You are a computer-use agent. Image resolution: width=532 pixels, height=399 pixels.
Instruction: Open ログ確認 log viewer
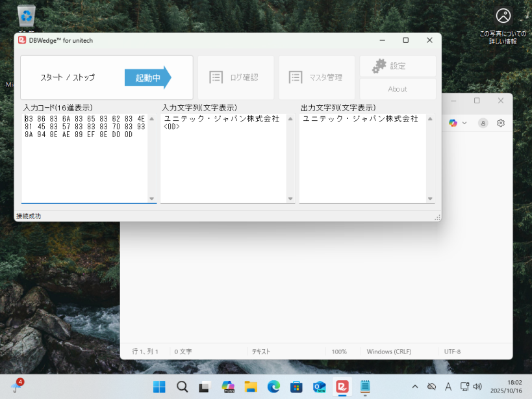pyautogui.click(x=236, y=77)
